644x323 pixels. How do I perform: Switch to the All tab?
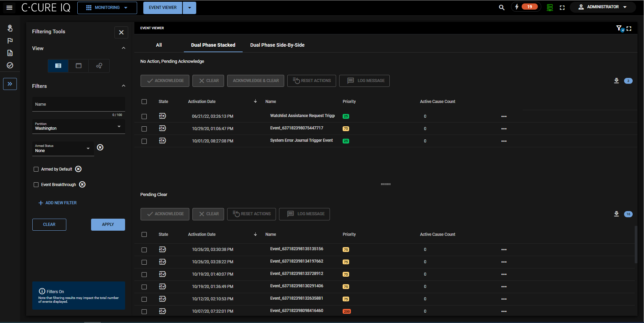pos(159,45)
